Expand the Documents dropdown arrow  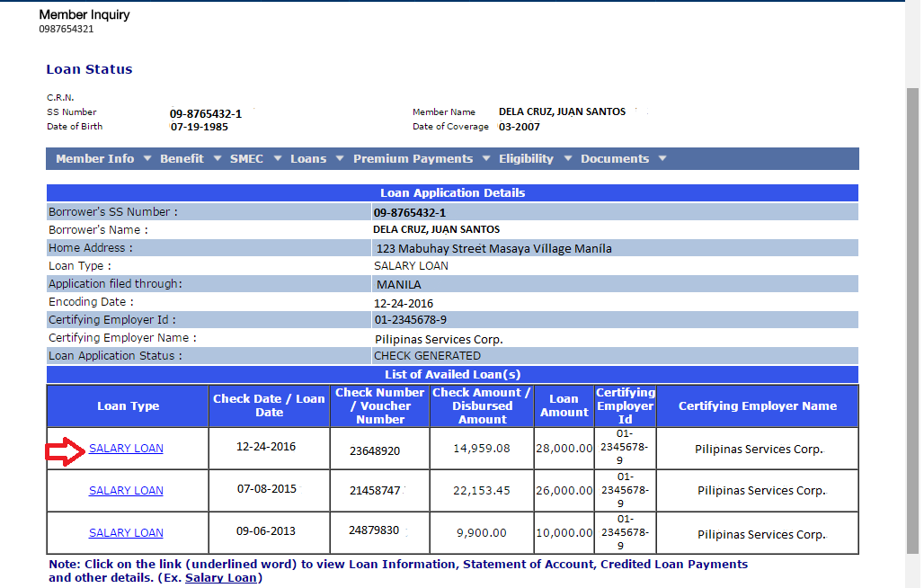(x=662, y=158)
